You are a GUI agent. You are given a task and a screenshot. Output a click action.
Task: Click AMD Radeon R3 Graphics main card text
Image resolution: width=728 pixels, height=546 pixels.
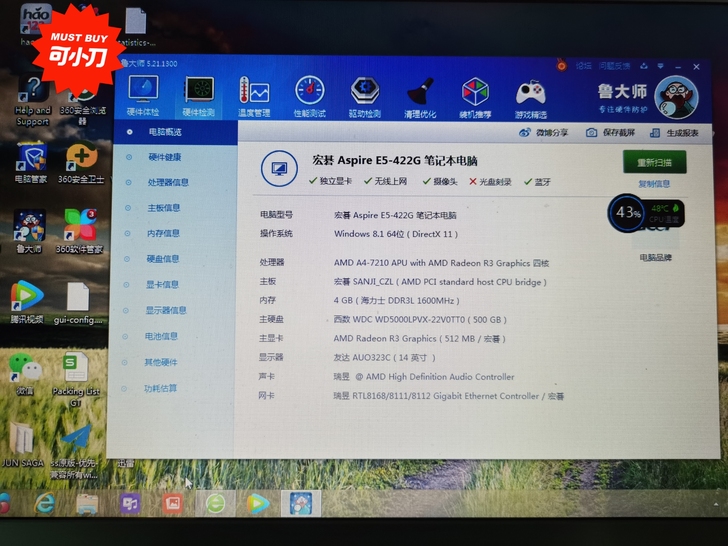(419, 339)
